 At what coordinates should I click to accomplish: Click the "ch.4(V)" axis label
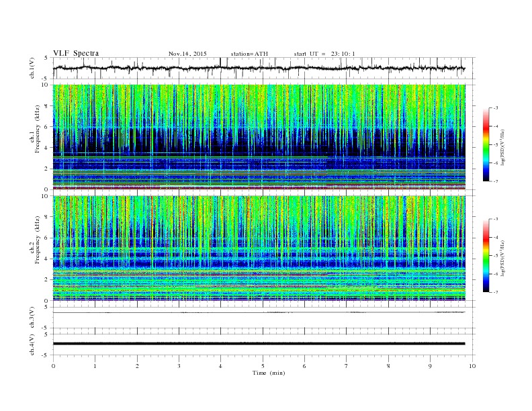(x=32, y=345)
